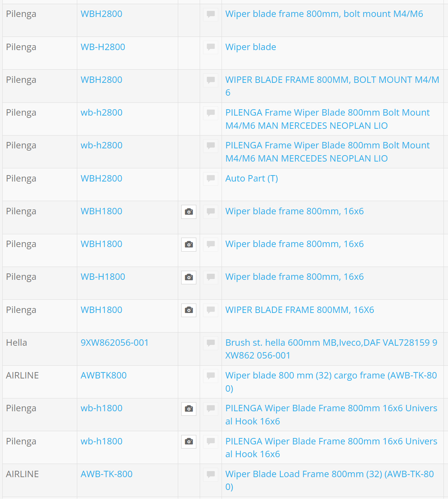The width and height of the screenshot is (448, 499).
Task: Click comment bubble in the WB-H1800 row
Action: click(211, 277)
